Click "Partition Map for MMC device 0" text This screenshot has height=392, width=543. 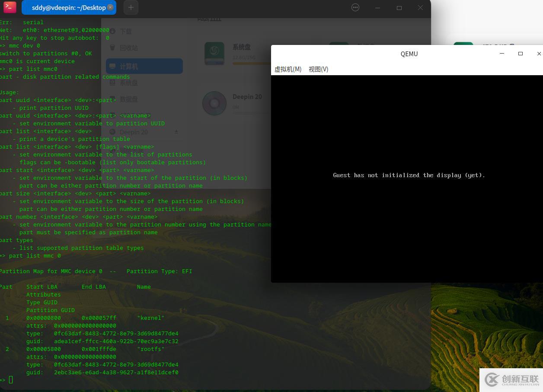tap(51, 271)
